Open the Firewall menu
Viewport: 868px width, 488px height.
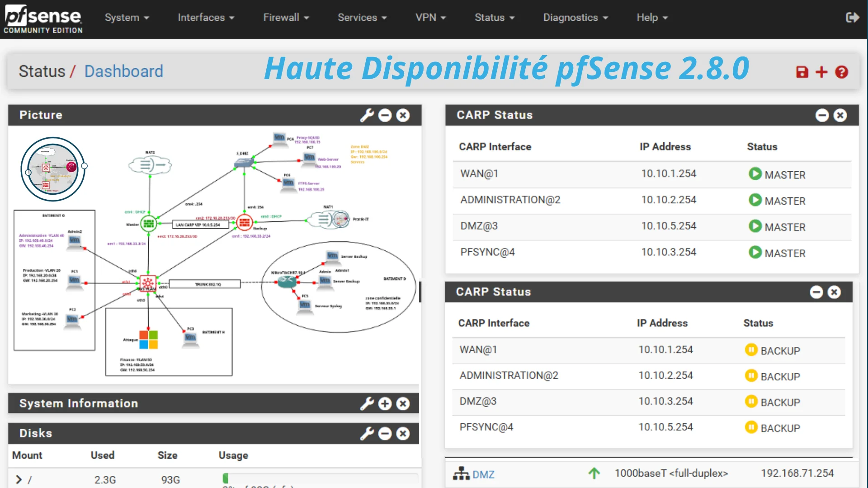click(286, 18)
